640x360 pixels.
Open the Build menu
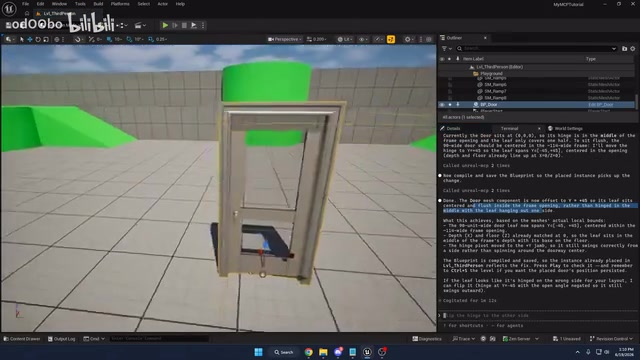click(x=98, y=4)
